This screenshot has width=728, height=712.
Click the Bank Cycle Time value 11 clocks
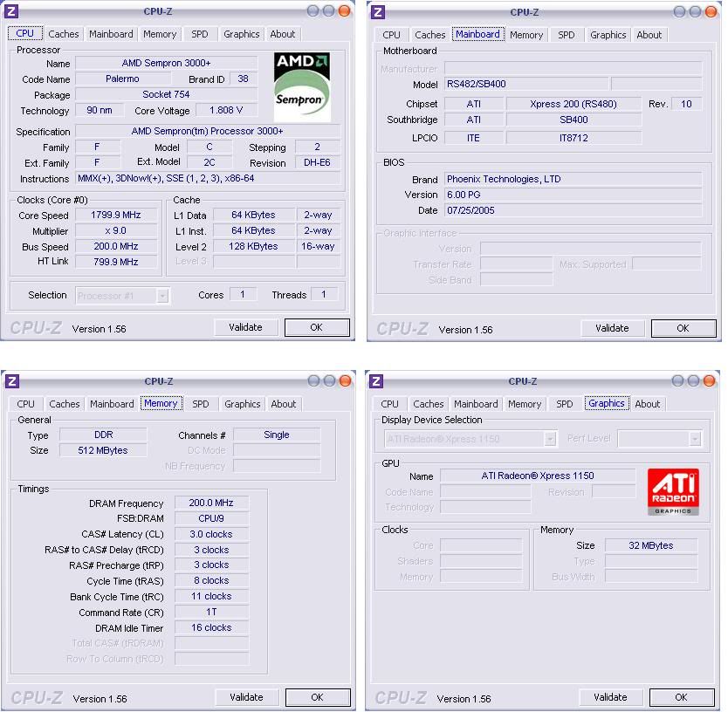tap(211, 597)
